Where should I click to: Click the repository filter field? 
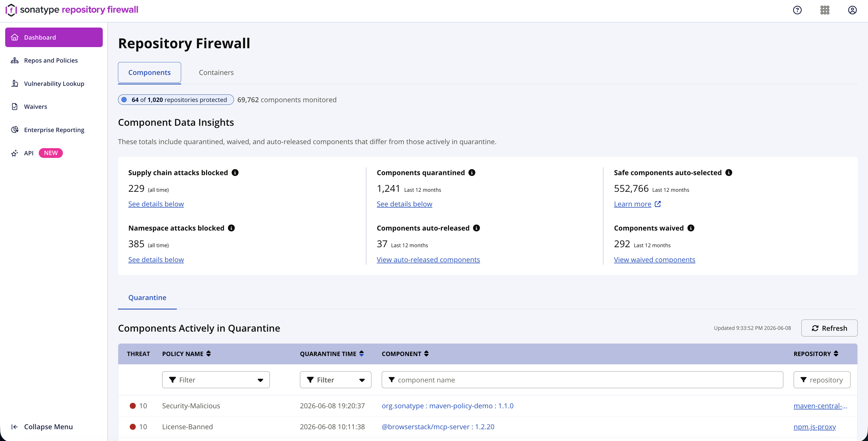coord(822,380)
